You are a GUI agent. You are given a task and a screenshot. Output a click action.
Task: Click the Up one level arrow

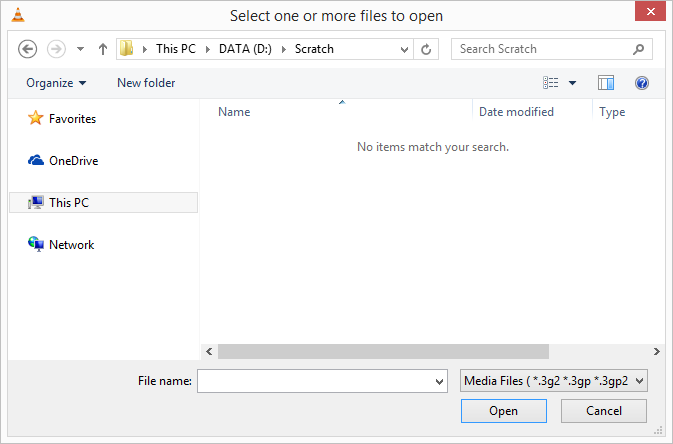[102, 49]
